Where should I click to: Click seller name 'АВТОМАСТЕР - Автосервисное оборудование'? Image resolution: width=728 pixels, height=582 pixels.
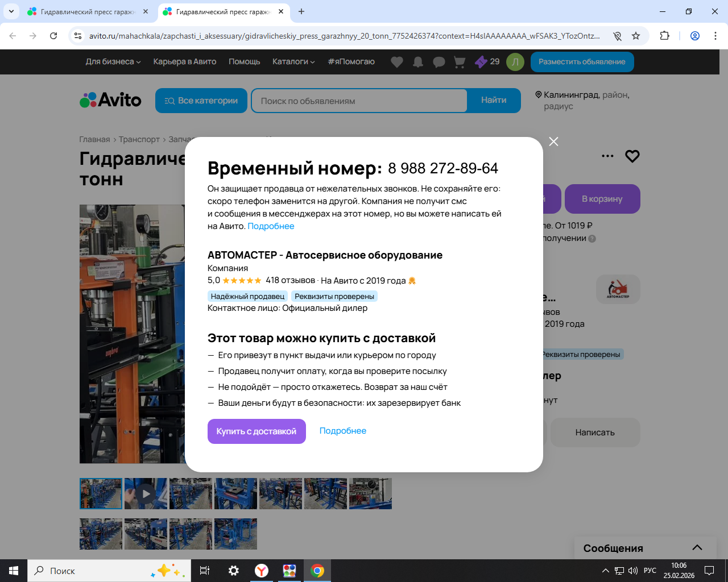pyautogui.click(x=325, y=255)
